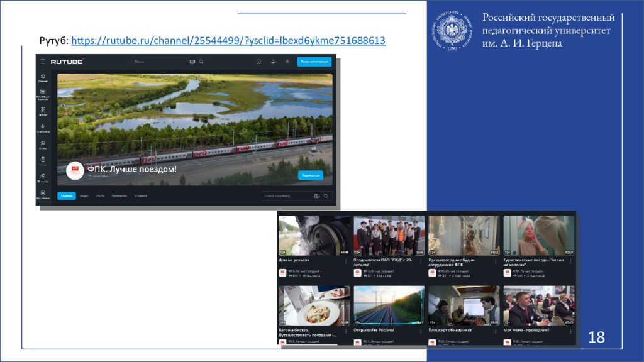
Task: Click the magnifier icon in the channel search
Action: [326, 196]
